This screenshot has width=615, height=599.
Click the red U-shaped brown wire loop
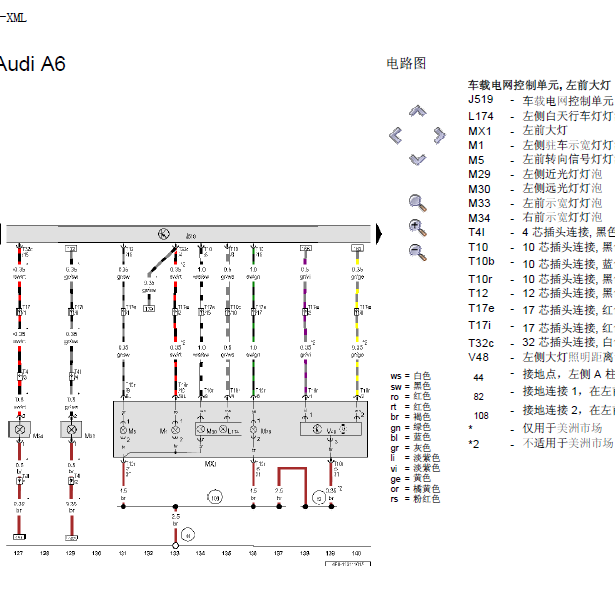pos(292,486)
